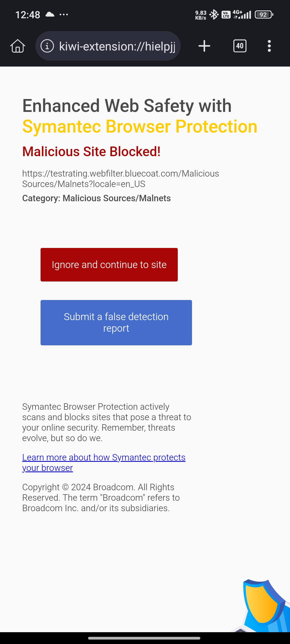Open the three-dot browser menu
The image size is (290, 644).
point(269,46)
